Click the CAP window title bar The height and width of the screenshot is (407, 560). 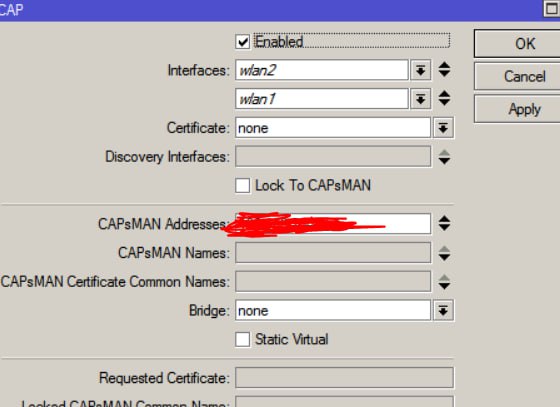pos(280,10)
